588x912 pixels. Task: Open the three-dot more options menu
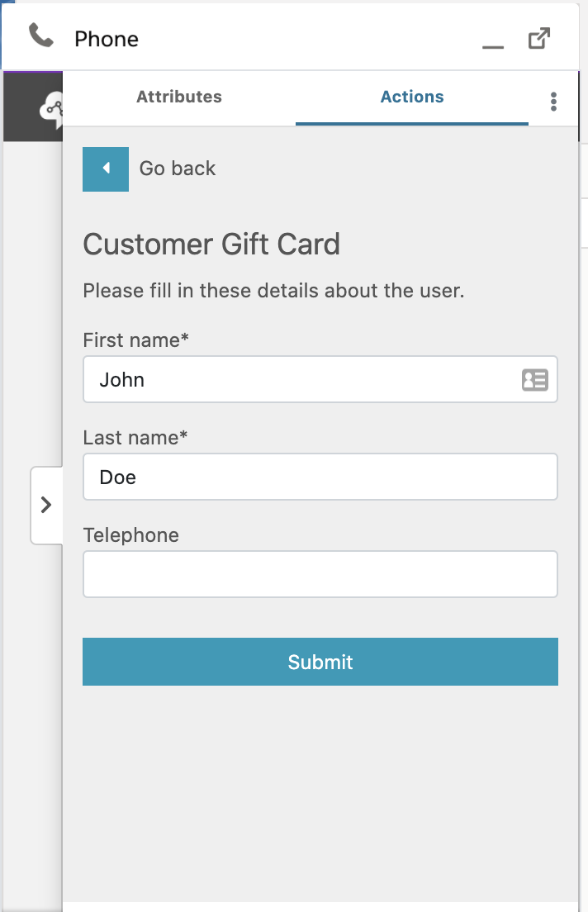[x=553, y=102]
